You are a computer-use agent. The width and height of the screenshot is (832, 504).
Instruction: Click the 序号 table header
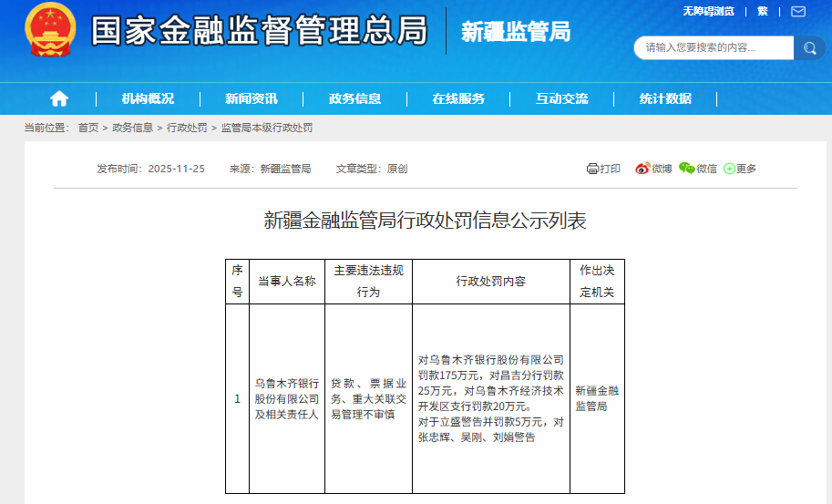click(x=237, y=282)
